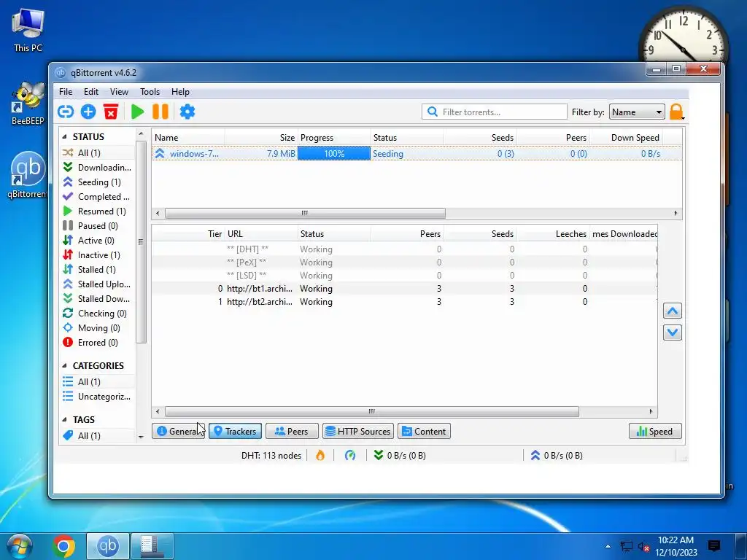Click the red Remove torrent icon
The width and height of the screenshot is (747, 560).
[111, 112]
